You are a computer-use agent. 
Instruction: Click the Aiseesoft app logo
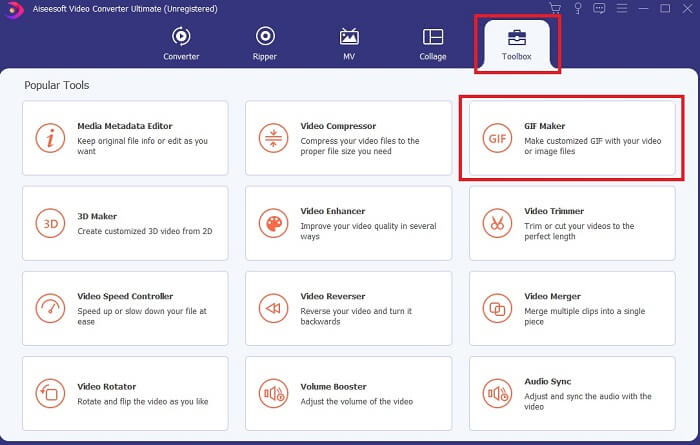14,10
